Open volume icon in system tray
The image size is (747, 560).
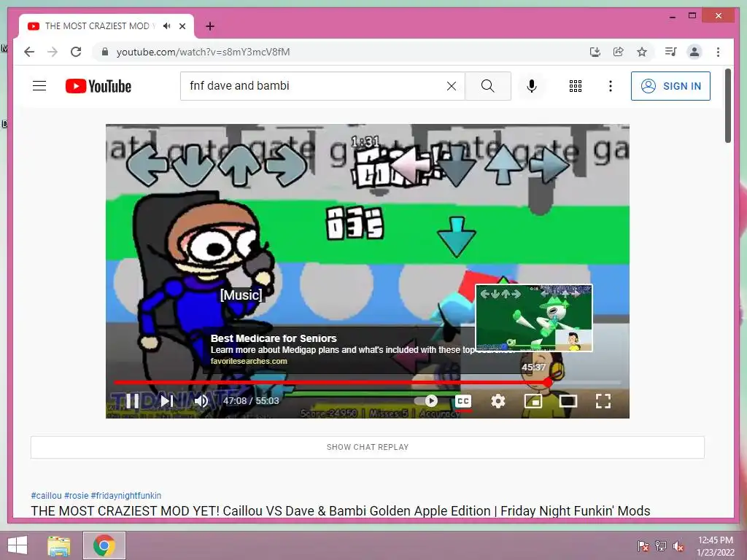678,546
